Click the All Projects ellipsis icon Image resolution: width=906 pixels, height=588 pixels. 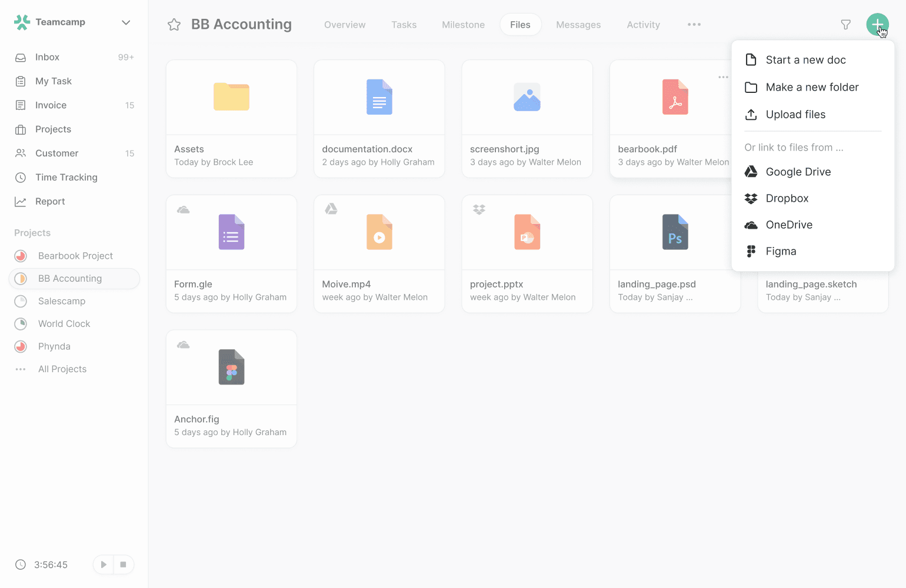click(x=21, y=369)
